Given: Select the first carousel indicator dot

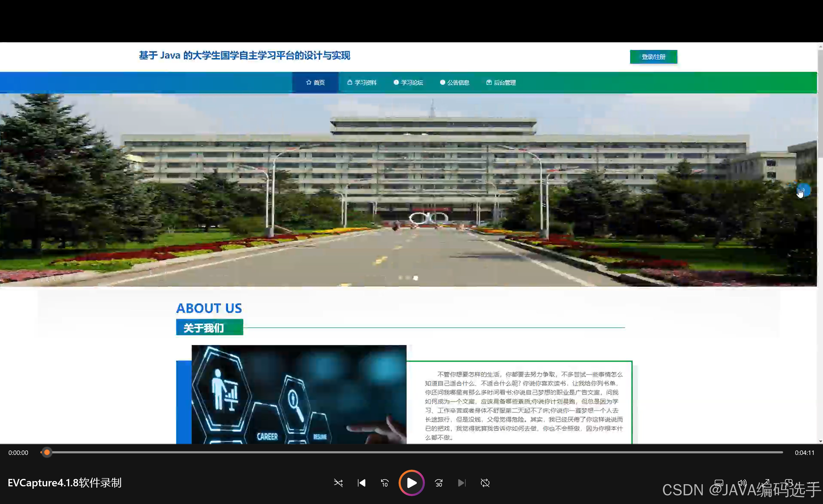Looking at the screenshot, I should click(400, 278).
